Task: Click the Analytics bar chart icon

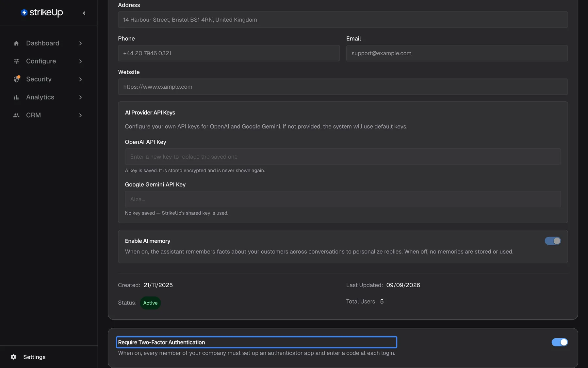Action: coord(16,97)
